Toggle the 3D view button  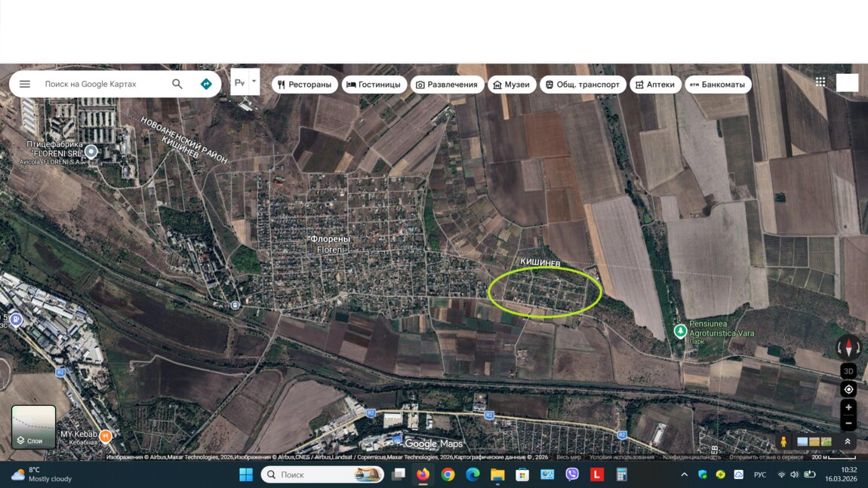pos(848,371)
